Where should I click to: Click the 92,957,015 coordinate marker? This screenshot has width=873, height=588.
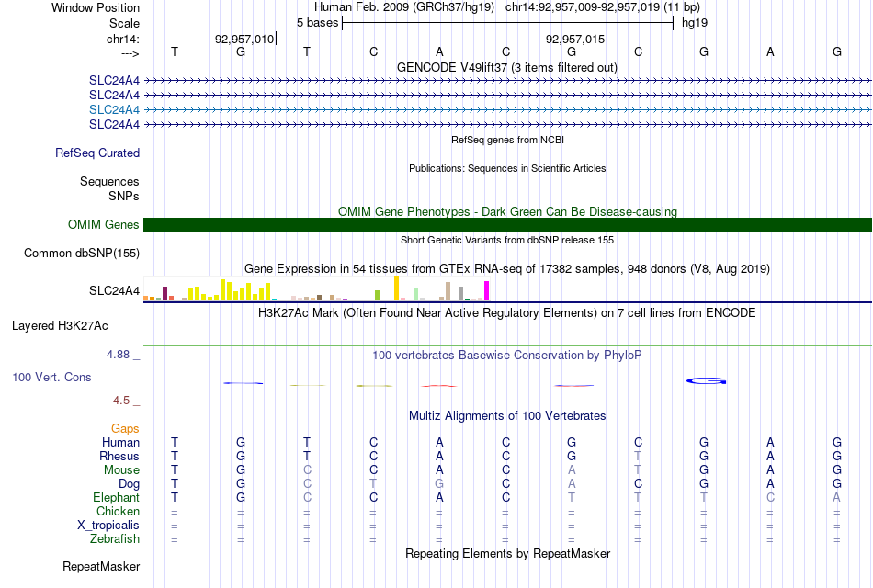(x=575, y=39)
